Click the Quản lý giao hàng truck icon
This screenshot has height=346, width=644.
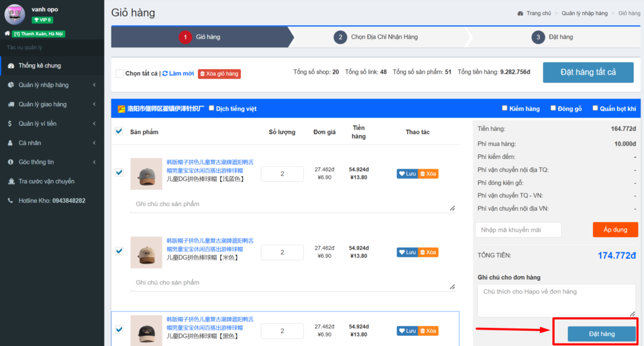coord(11,104)
